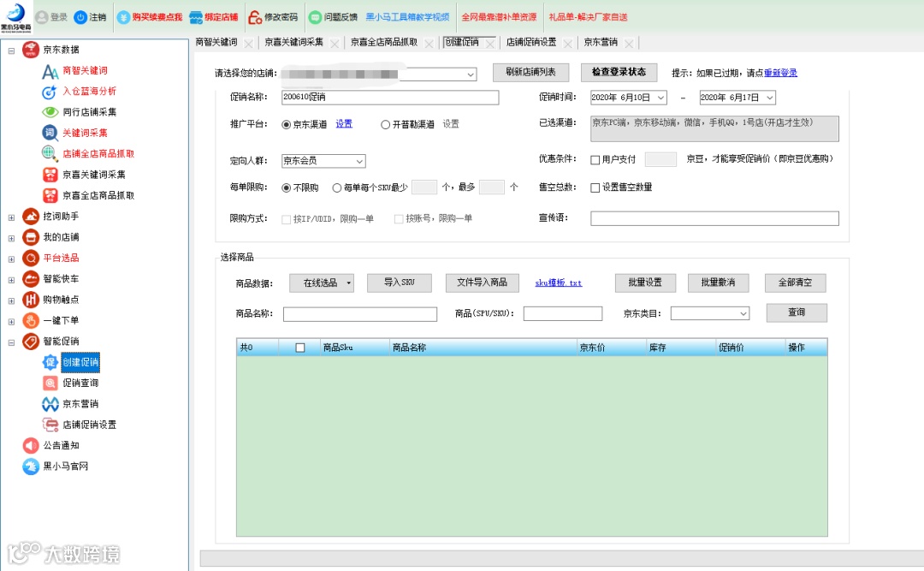Click 导入SKU button
Image resolution: width=924 pixels, height=571 pixels.
coord(400,283)
